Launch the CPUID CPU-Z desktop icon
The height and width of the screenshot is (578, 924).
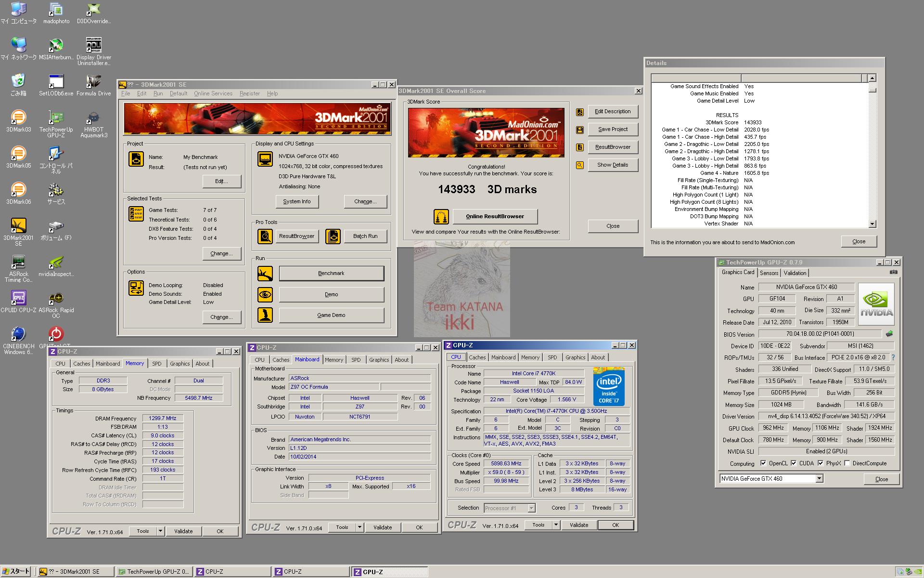[x=18, y=302]
